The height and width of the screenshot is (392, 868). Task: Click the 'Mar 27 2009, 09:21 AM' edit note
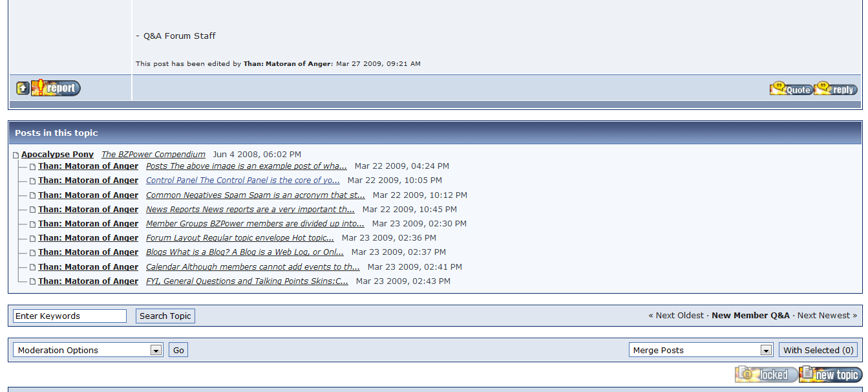click(x=378, y=64)
